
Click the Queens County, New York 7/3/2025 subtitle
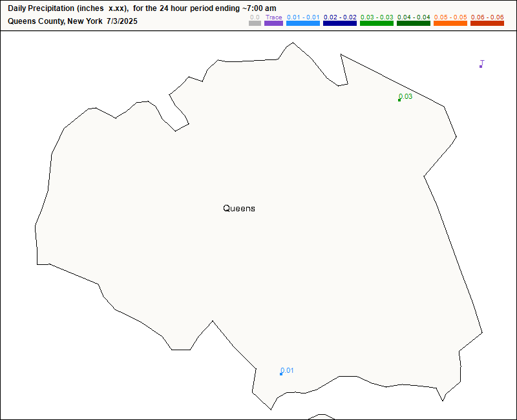[72, 21]
